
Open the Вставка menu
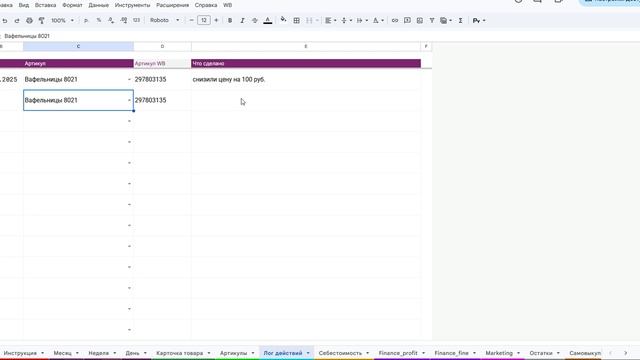click(45, 5)
